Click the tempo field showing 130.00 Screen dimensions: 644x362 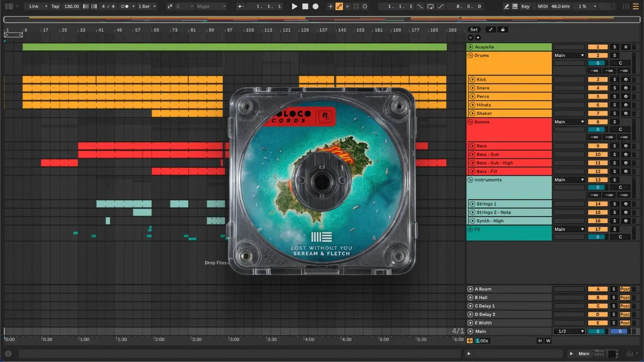(72, 7)
